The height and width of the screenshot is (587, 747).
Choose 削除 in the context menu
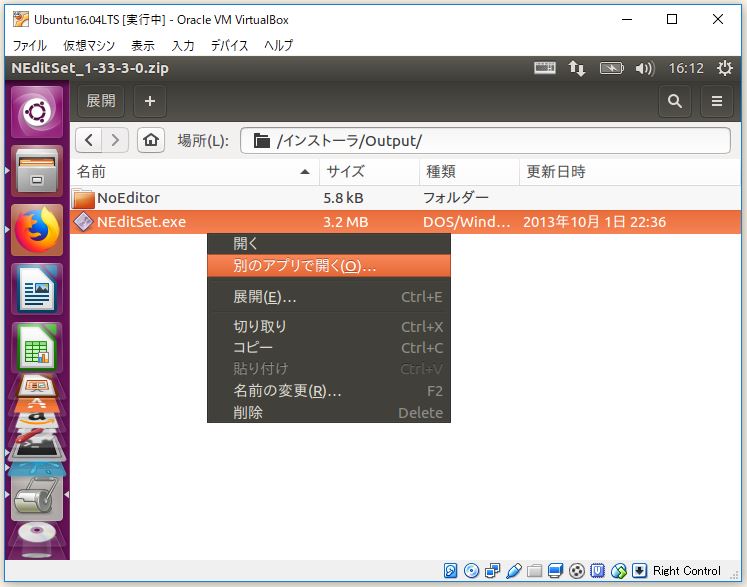pos(329,412)
